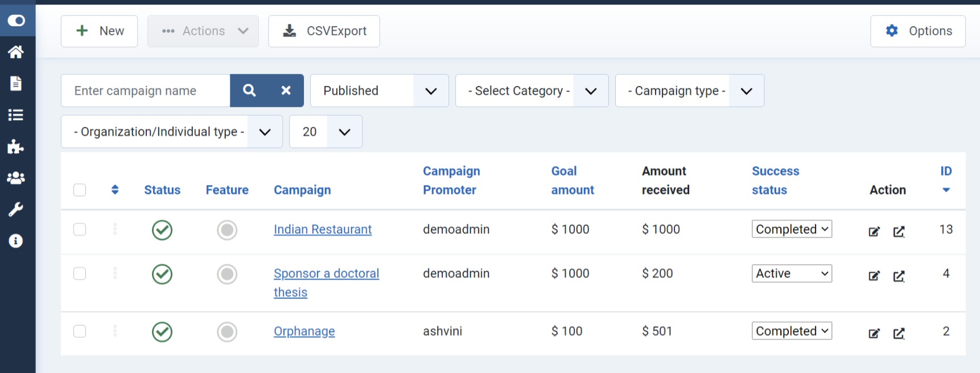Check the Indian Restaurant row checkbox

[x=80, y=229]
